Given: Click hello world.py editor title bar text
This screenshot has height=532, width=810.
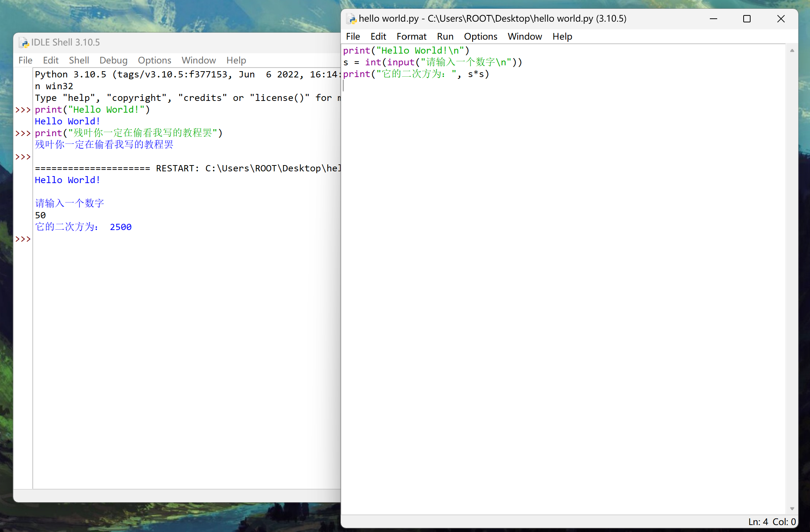Looking at the screenshot, I should [492, 19].
